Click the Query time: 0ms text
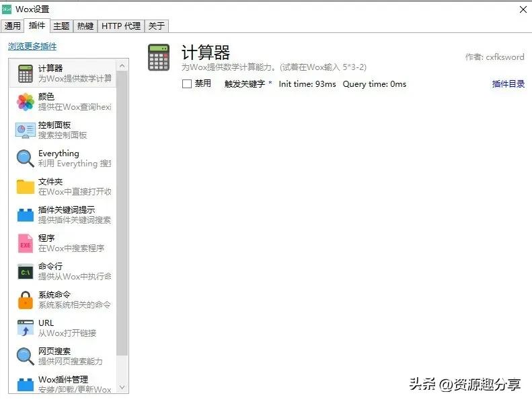 375,84
